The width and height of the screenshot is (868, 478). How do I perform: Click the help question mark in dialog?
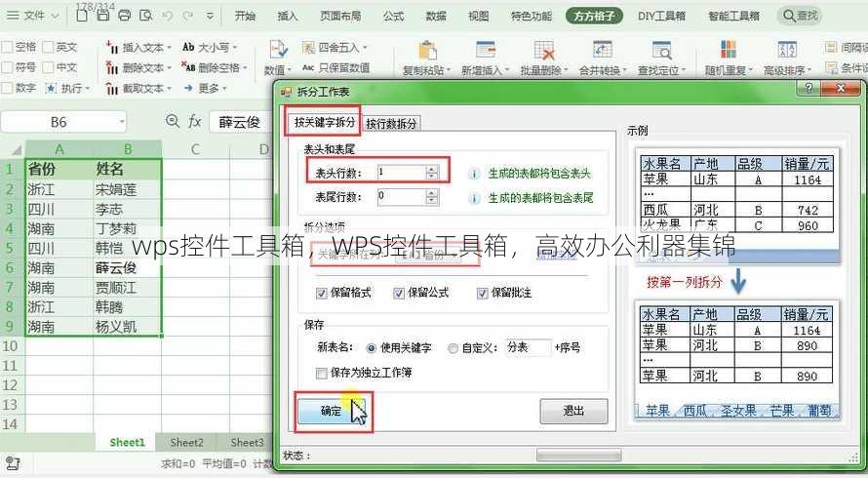pos(809,89)
